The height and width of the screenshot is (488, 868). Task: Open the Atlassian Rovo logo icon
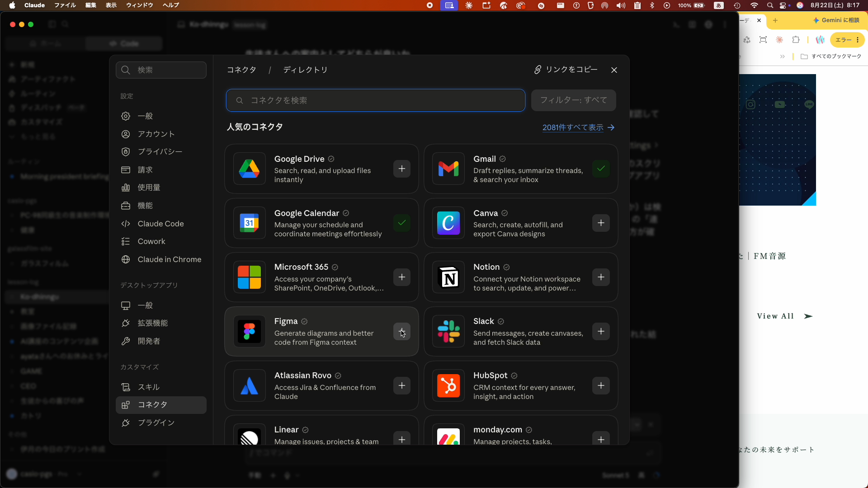coord(249,385)
